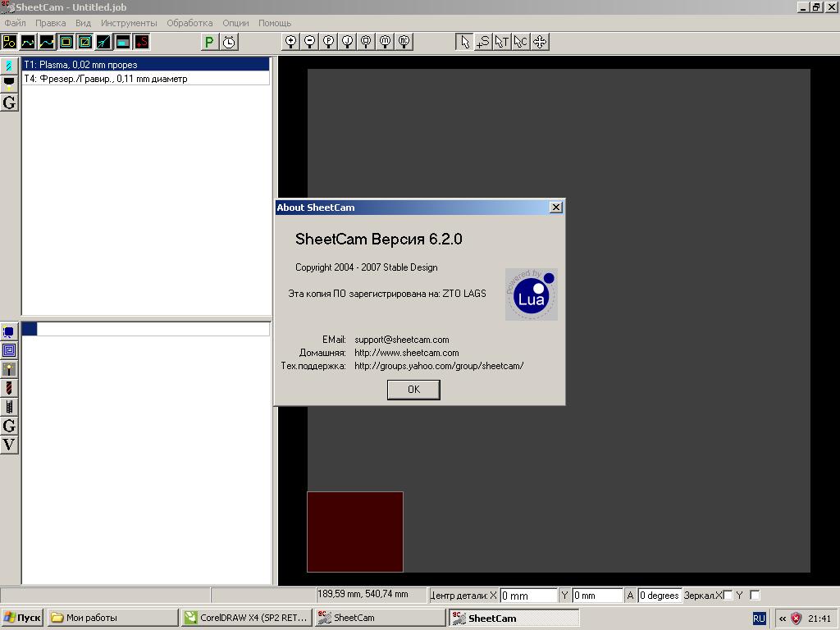
Task: Click the http://www.sheetcam.com homepage text
Action: [407, 353]
